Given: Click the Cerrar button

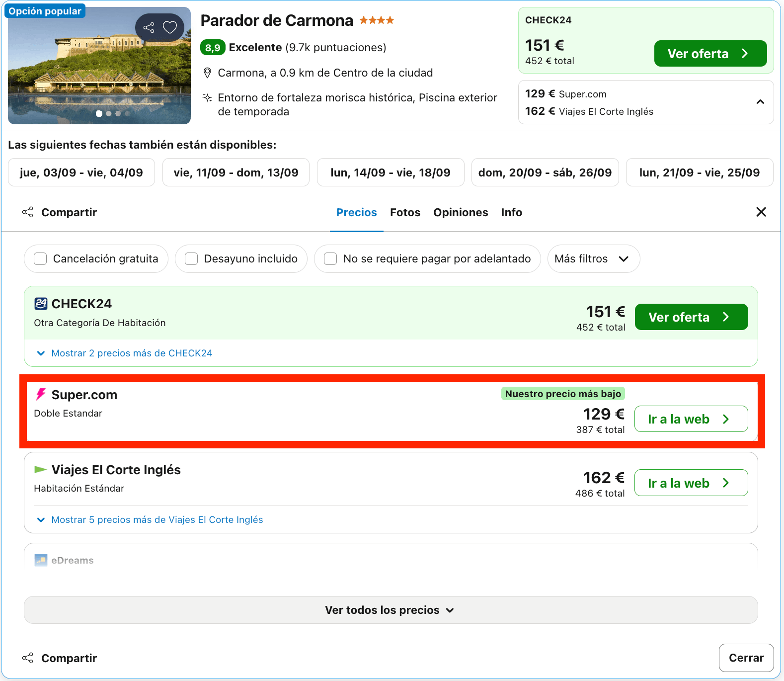Looking at the screenshot, I should (x=746, y=658).
